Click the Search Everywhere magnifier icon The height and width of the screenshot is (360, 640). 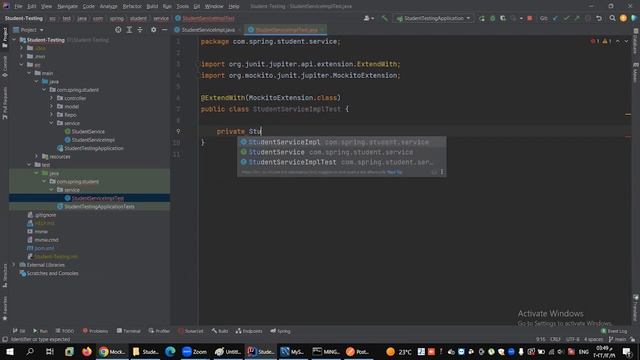(612, 18)
